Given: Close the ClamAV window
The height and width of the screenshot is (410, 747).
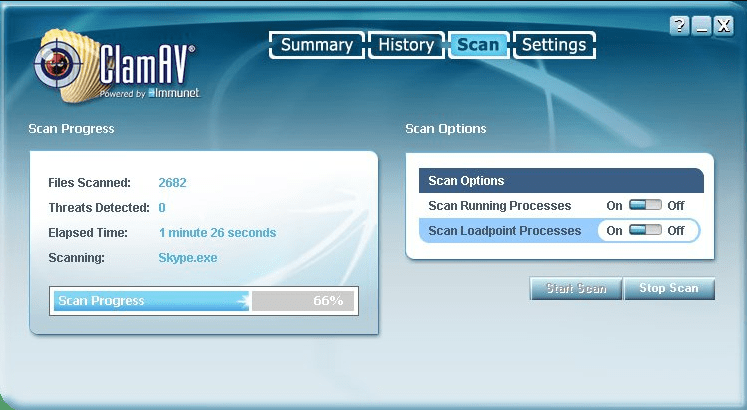Looking at the screenshot, I should coord(725,26).
